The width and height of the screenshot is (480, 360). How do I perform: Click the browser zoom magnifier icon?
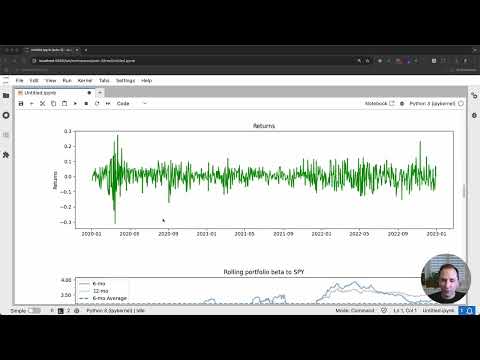click(x=359, y=61)
